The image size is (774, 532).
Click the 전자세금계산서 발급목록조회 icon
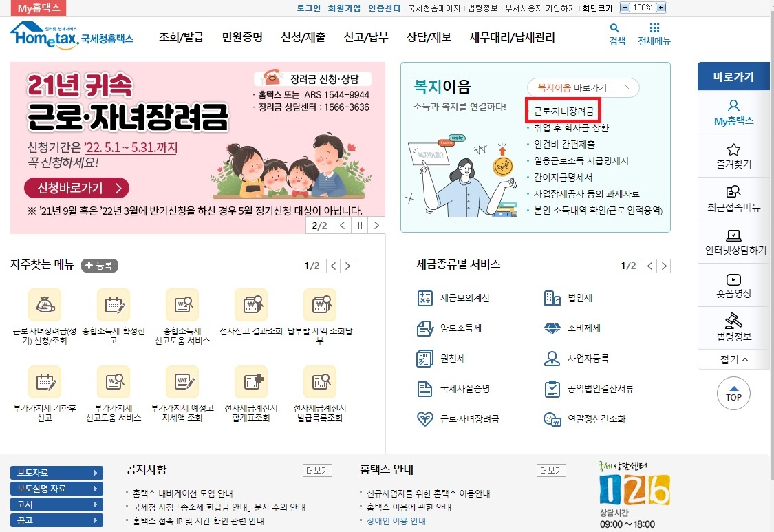tap(320, 382)
